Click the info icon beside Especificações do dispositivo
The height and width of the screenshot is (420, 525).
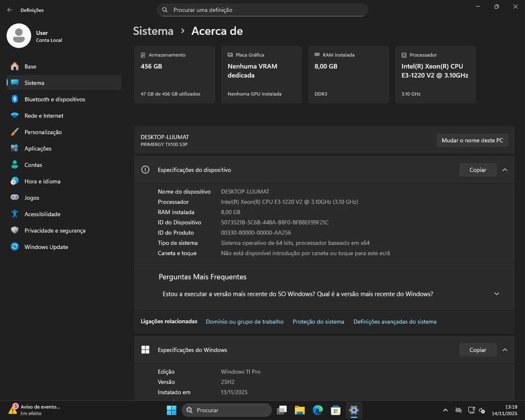coord(145,170)
